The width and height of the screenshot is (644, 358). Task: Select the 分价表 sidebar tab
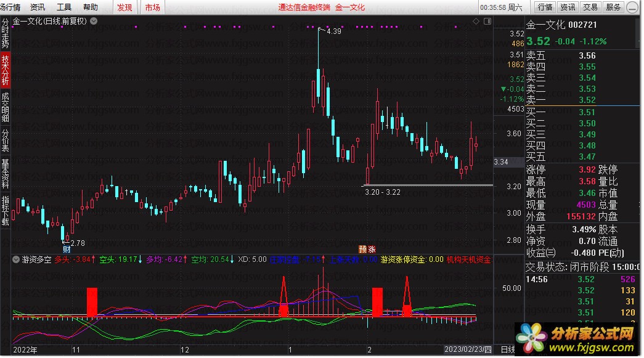[x=5, y=140]
